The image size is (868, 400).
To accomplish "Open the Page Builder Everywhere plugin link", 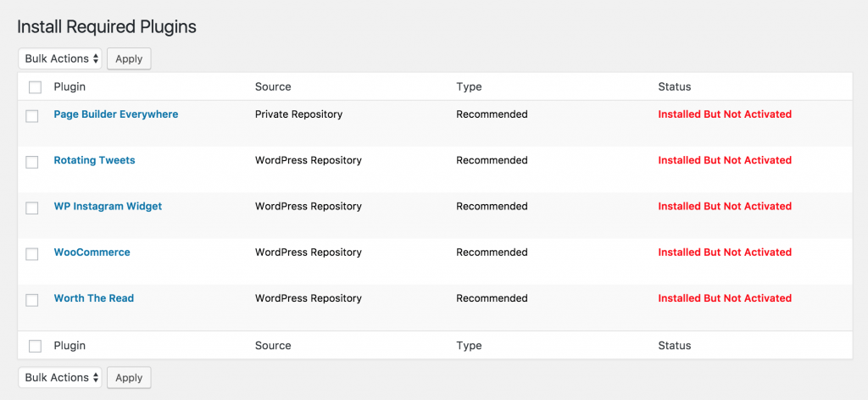I will coord(115,114).
